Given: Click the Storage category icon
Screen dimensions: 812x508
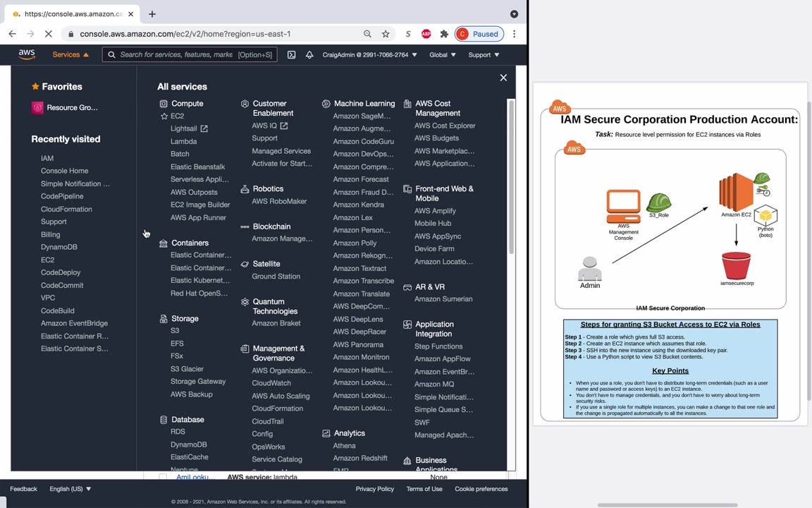Looking at the screenshot, I should click(x=164, y=319).
